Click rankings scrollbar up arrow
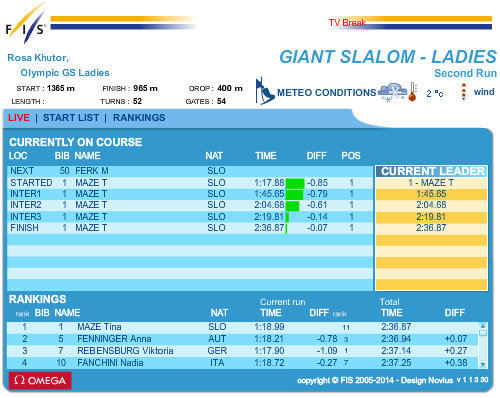This screenshot has height=398, width=500. tap(483, 325)
